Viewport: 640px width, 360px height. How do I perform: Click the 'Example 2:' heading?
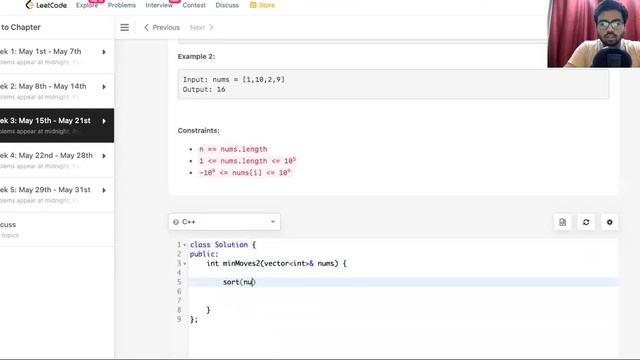click(x=196, y=56)
